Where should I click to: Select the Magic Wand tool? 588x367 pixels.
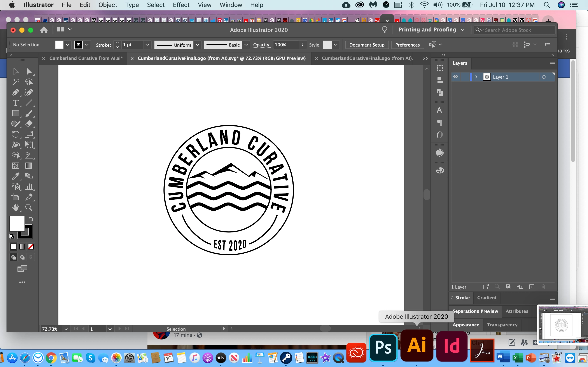click(15, 82)
